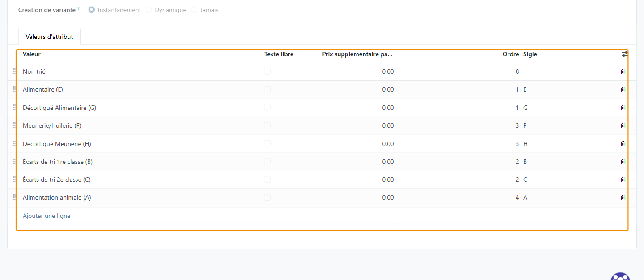Select the Jamais radio button
This screenshot has height=280, width=644.
coord(194,10)
